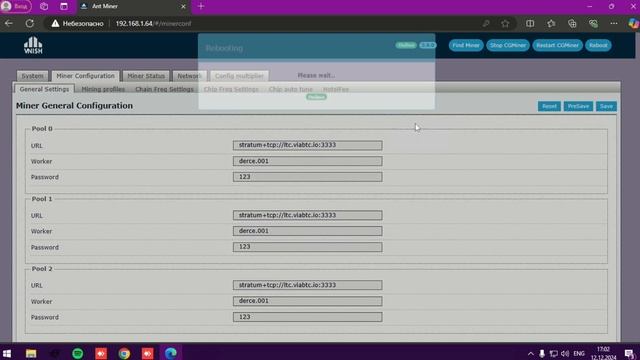Click the Save button

click(606, 106)
